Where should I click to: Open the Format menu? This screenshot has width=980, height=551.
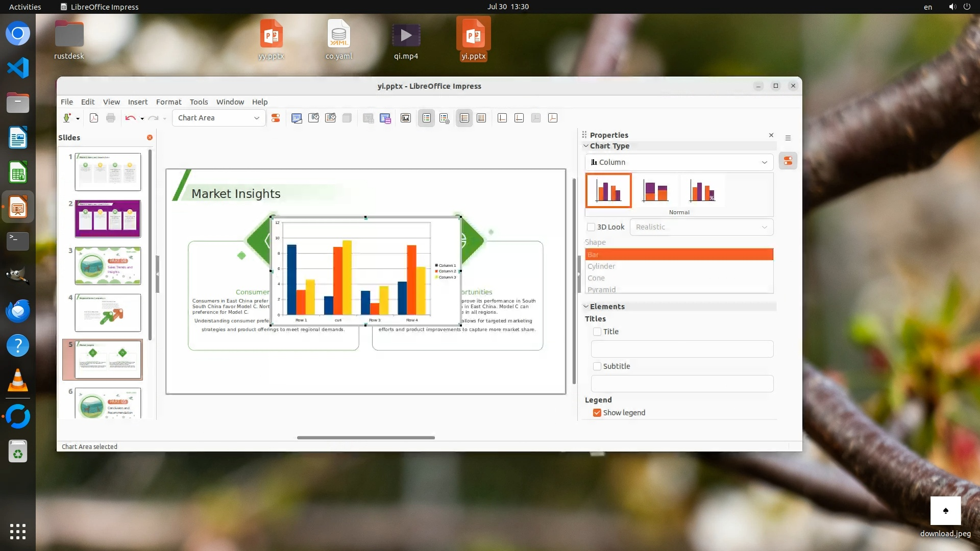pyautogui.click(x=168, y=102)
